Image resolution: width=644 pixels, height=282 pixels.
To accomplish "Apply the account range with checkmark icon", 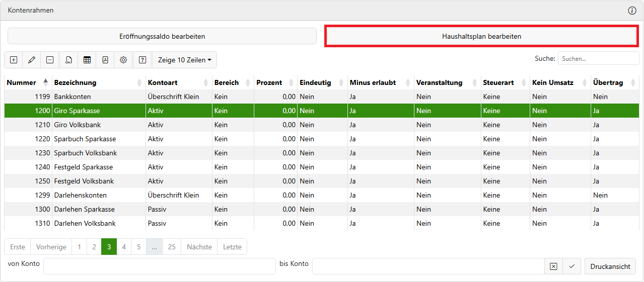I will [571, 266].
